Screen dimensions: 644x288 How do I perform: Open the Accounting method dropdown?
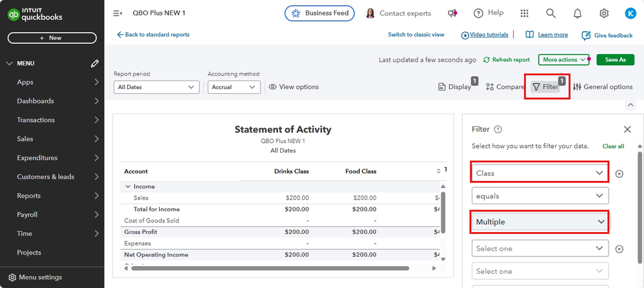pos(234,87)
